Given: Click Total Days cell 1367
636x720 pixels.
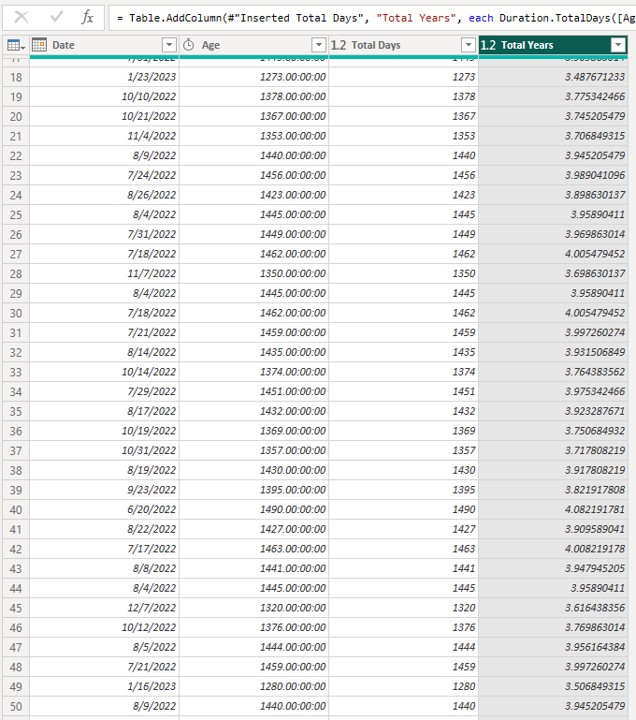Looking at the screenshot, I should point(403,116).
